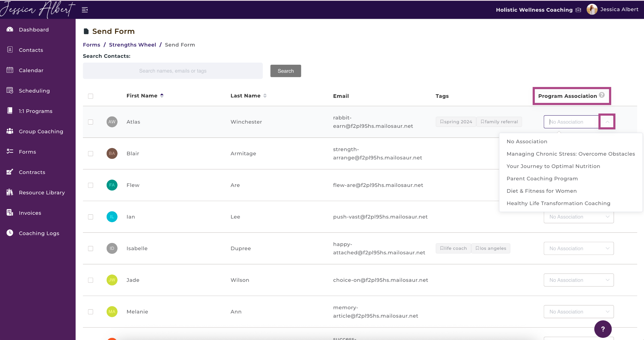The image size is (644, 340).
Task: Select Managing Chronic Stress: Overcome Obstacles
Action: (571, 154)
